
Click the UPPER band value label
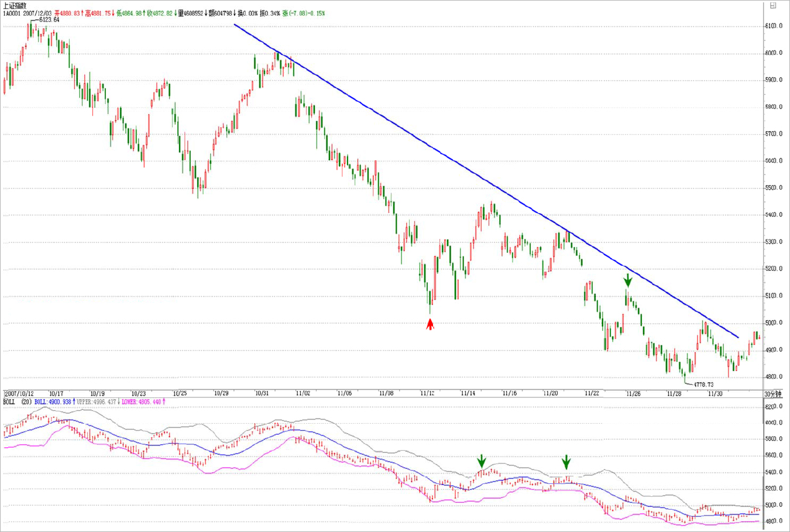[x=96, y=402]
